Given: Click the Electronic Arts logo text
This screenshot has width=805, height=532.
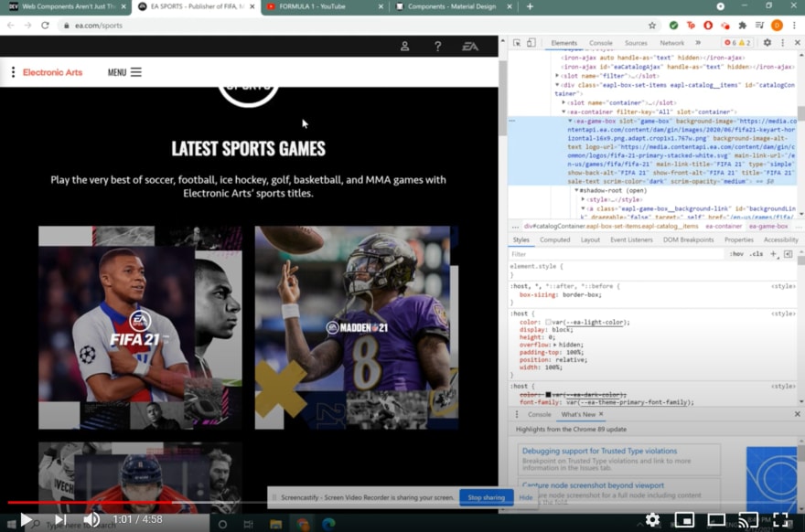Looking at the screenshot, I should pos(52,72).
